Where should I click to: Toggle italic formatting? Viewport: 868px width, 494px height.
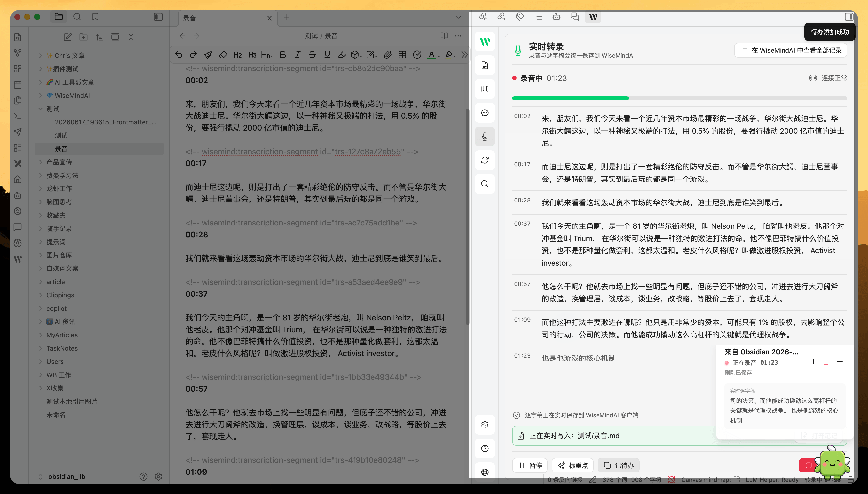coord(297,55)
